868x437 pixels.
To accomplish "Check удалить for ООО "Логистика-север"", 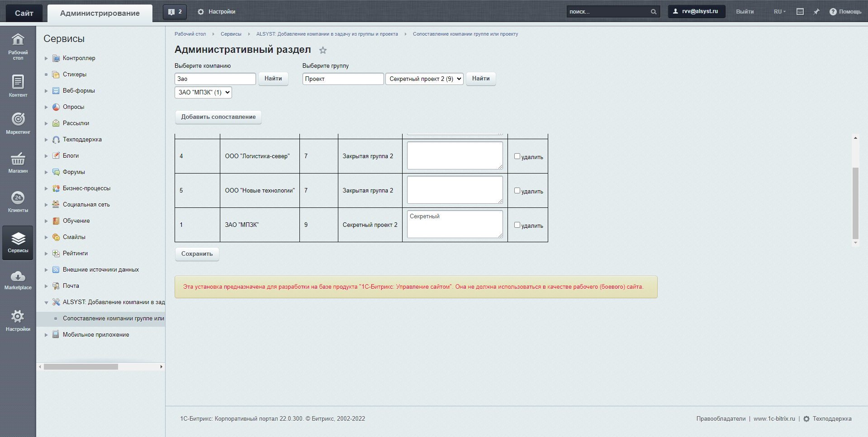I will (x=517, y=156).
